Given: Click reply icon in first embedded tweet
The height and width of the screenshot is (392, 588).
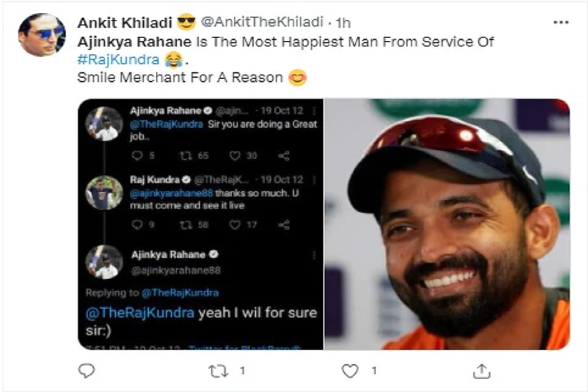Looking at the screenshot, I should (138, 156).
